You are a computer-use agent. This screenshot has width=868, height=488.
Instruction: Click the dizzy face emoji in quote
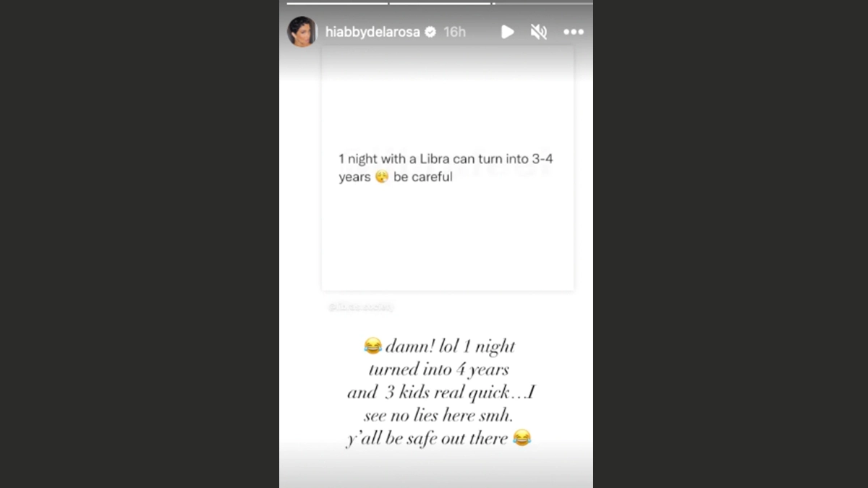[382, 177]
